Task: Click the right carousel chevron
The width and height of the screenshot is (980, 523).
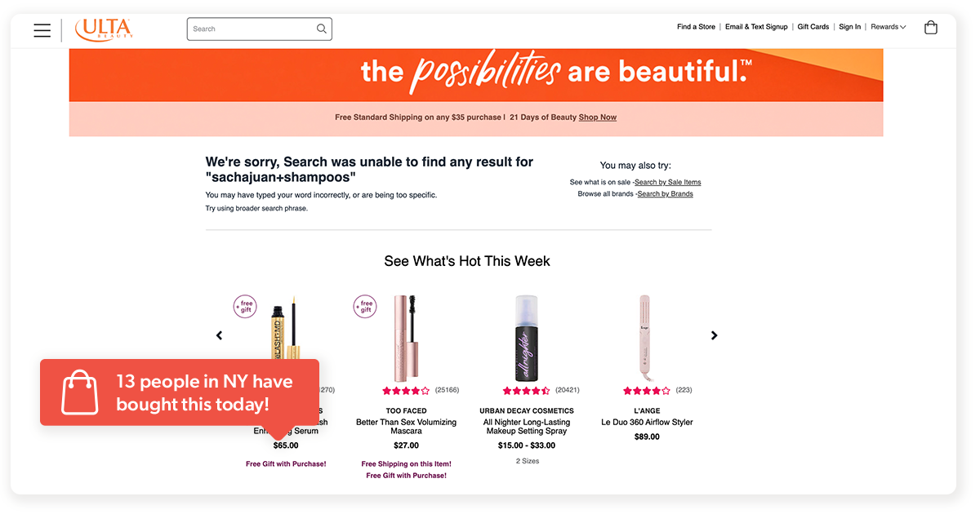Action: (x=714, y=335)
